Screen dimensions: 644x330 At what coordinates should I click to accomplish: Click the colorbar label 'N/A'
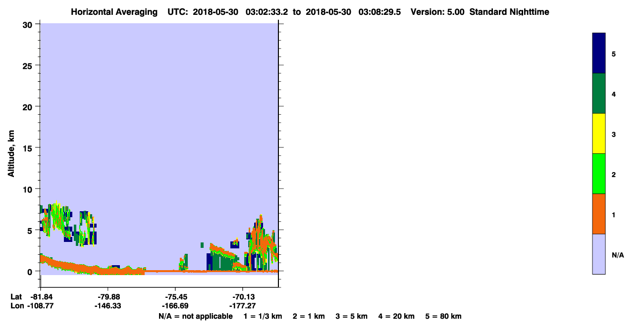coord(618,255)
